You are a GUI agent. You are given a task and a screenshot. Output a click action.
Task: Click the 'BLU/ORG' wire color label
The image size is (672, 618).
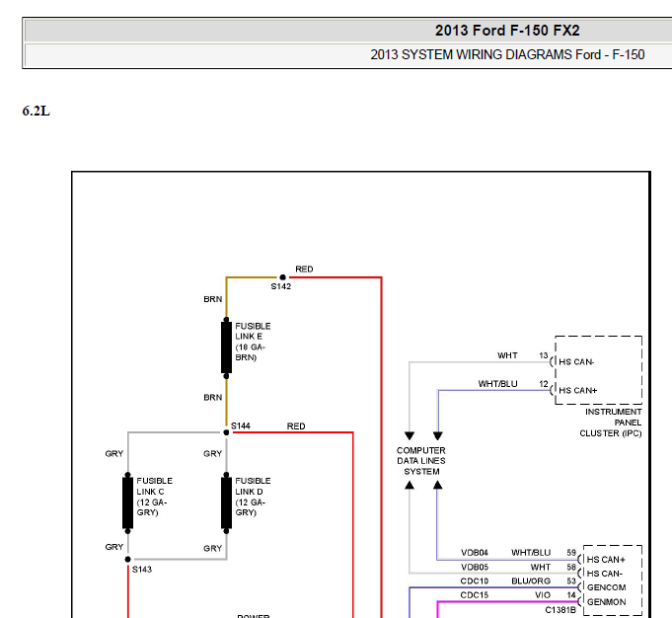tap(531, 581)
